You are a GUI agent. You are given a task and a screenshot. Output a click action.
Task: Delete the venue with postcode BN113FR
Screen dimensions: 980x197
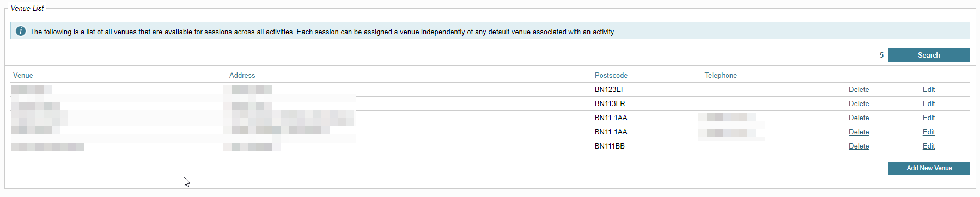click(x=859, y=104)
